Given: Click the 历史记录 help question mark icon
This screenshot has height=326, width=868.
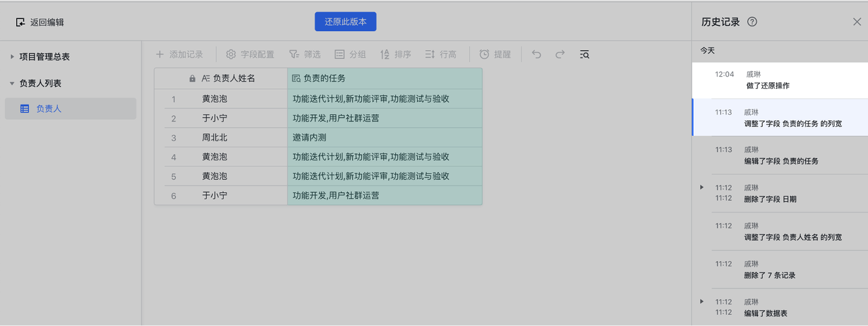Looking at the screenshot, I should pyautogui.click(x=752, y=22).
